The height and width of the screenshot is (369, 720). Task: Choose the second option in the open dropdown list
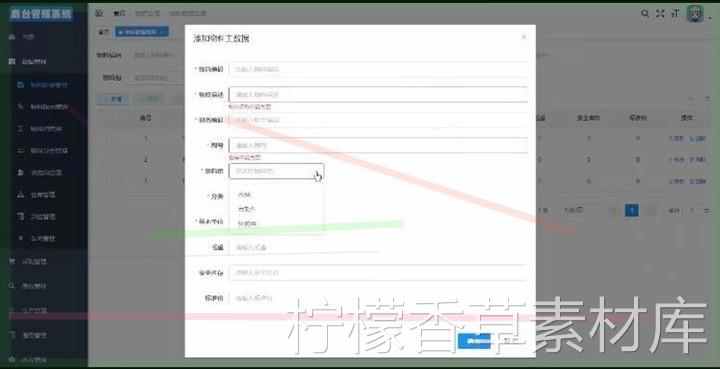point(276,209)
